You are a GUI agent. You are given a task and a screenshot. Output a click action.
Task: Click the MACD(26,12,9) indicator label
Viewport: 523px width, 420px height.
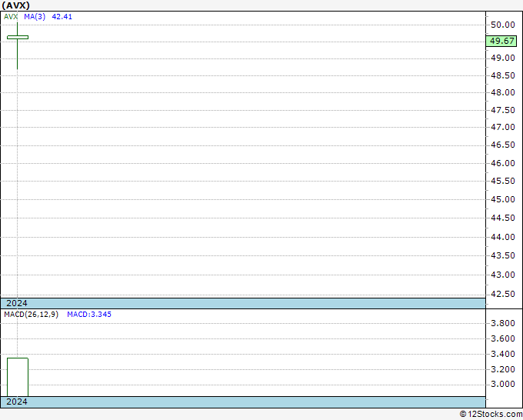32,315
